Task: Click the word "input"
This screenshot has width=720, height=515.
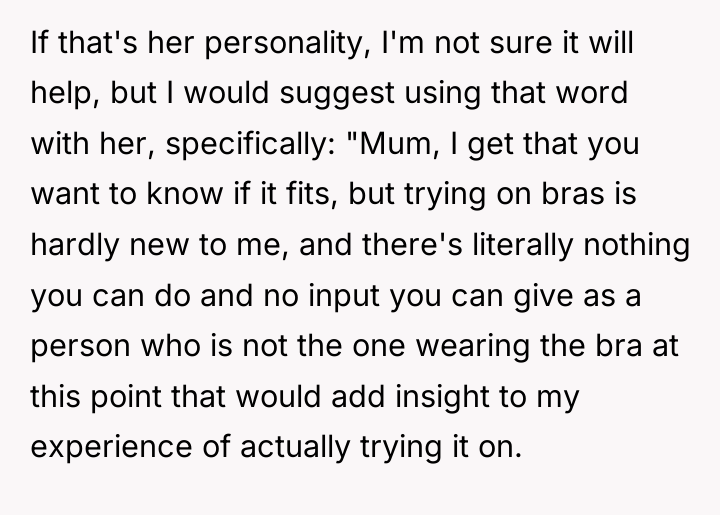Action: tap(344, 297)
